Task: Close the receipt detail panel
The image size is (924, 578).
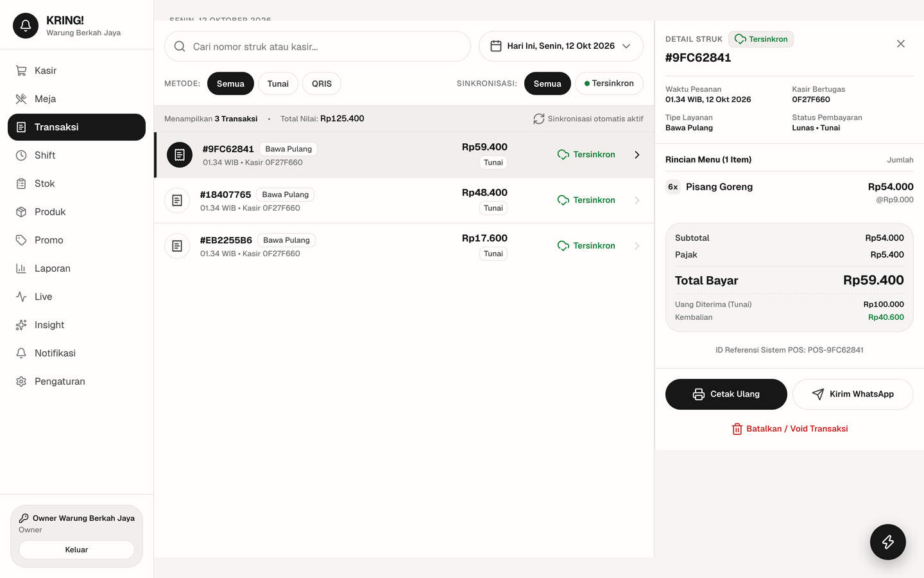Action: tap(901, 44)
